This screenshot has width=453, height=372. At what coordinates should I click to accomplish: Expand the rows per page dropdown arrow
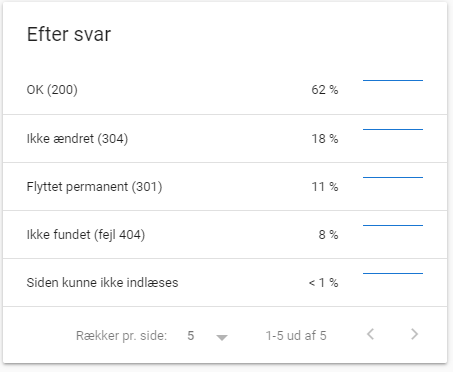tap(222, 338)
